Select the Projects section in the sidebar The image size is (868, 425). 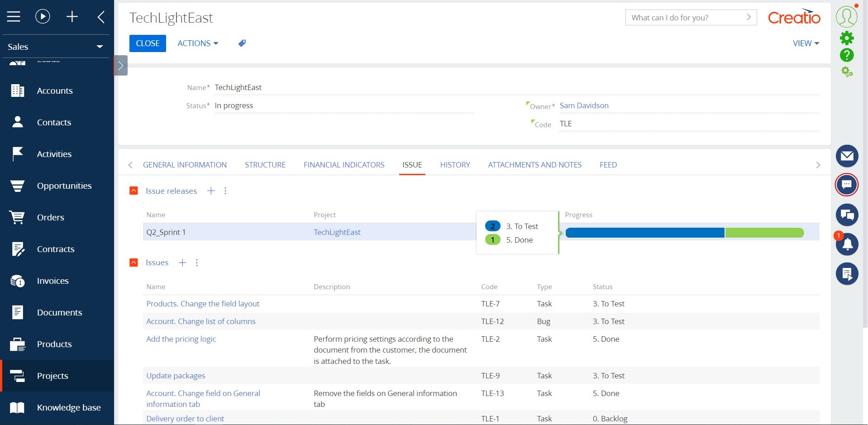tap(52, 376)
